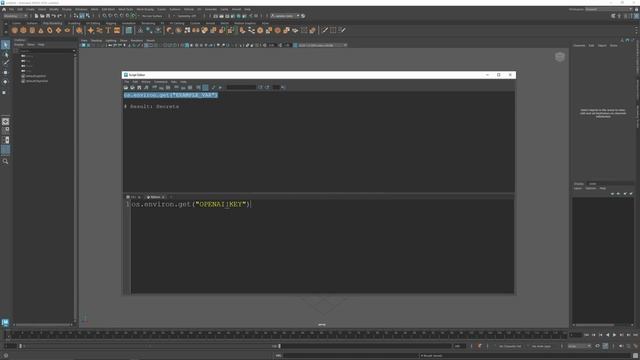Activate the Move tool in toolbox
This screenshot has height=360, width=640.
[x=5, y=72]
